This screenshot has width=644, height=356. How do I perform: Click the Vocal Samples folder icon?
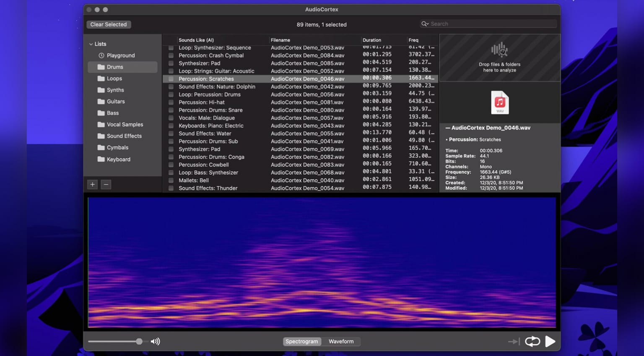[101, 125]
